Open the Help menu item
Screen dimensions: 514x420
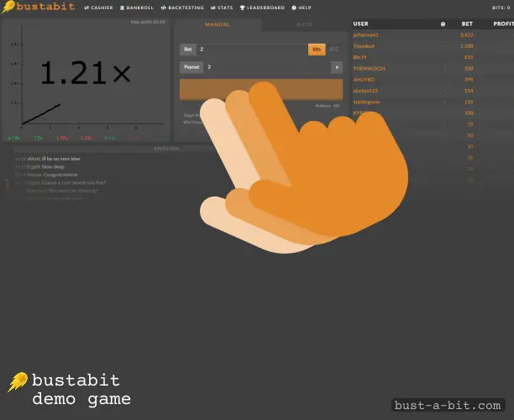point(302,8)
